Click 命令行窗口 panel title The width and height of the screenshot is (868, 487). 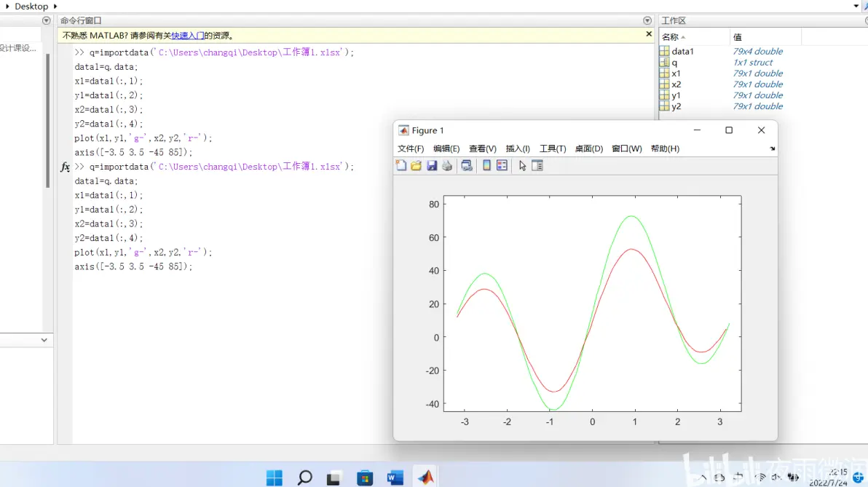pos(81,20)
